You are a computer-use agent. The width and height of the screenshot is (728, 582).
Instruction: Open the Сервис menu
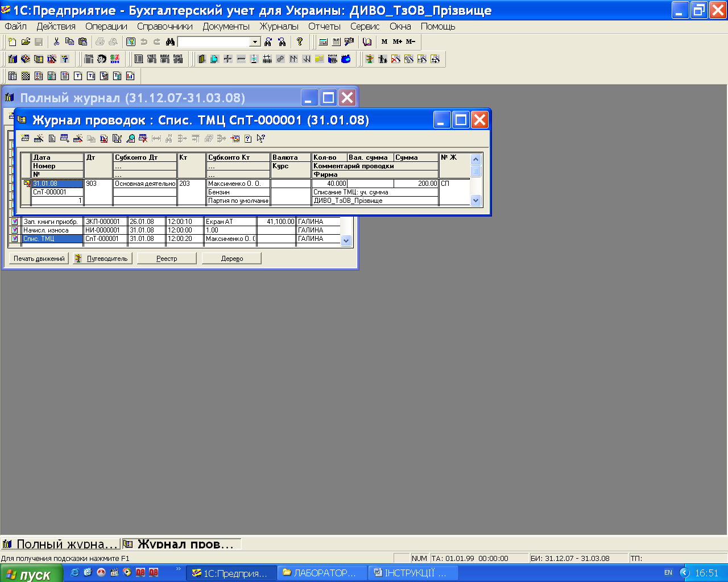click(365, 26)
